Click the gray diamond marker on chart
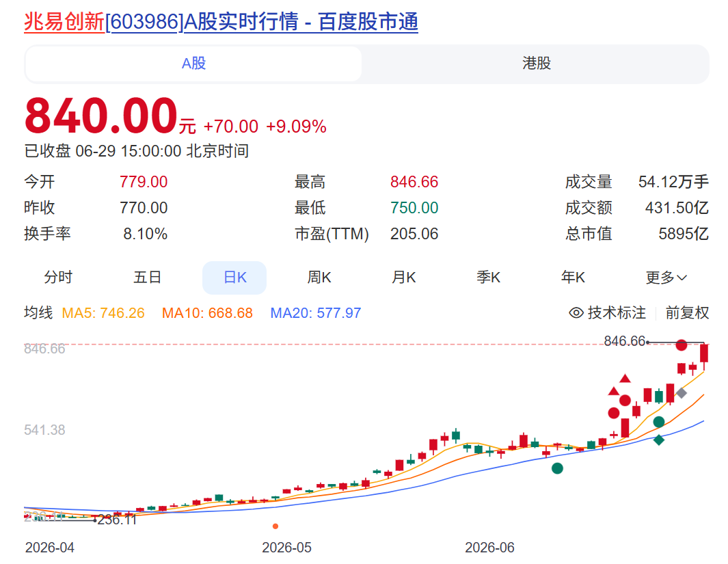Screen dimensions: 728x564 tap(681, 392)
